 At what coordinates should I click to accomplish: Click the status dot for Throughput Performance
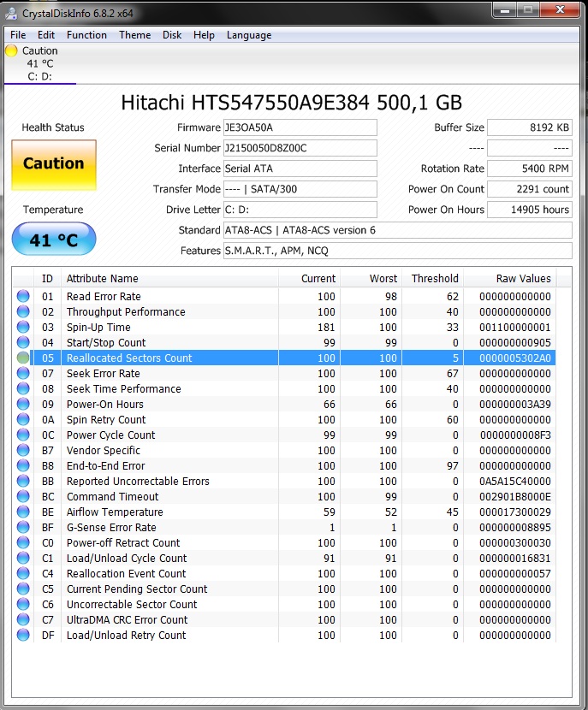coord(23,311)
